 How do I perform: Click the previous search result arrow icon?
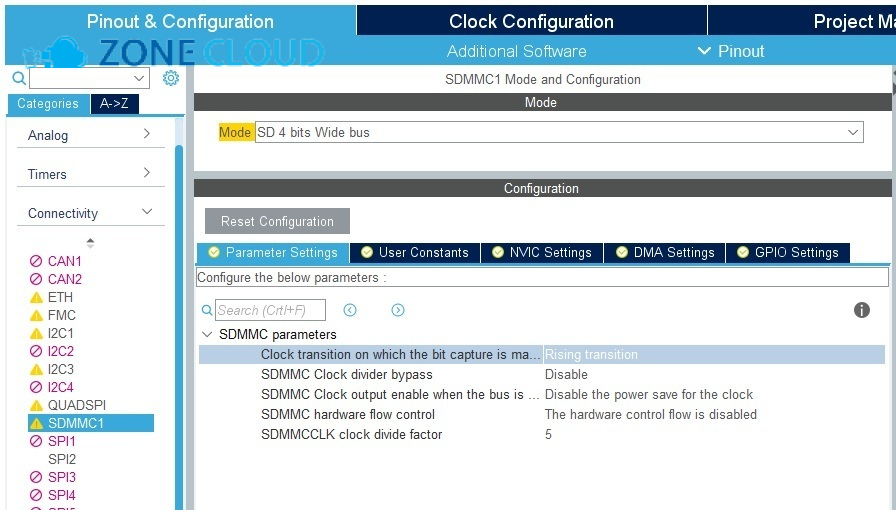350,310
